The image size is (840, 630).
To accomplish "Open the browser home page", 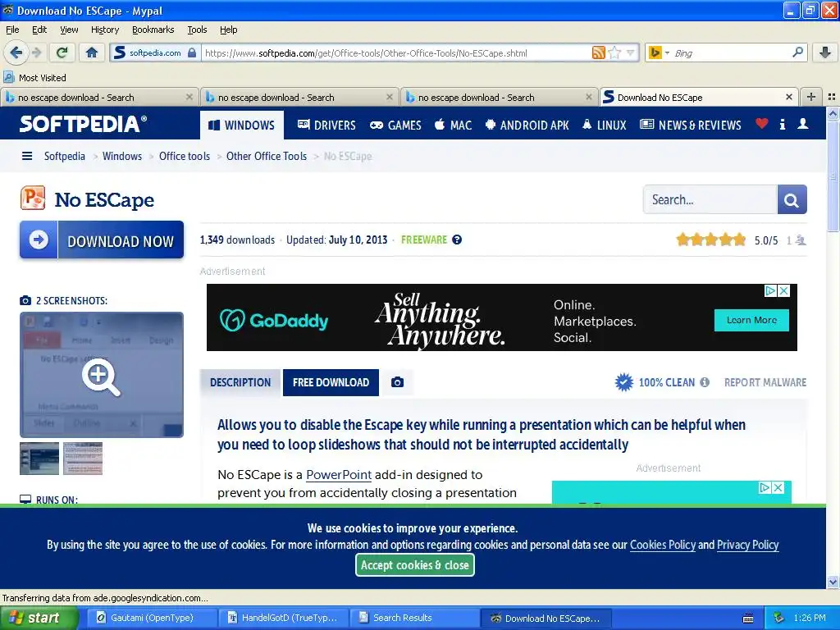I will [92, 52].
